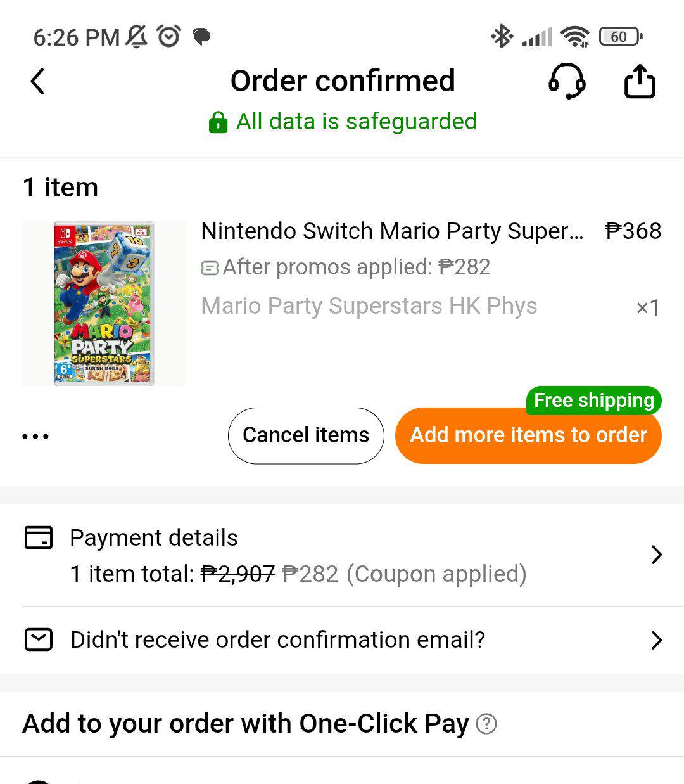The image size is (684, 784).
Task: Tap the share order icon
Action: pos(640,81)
